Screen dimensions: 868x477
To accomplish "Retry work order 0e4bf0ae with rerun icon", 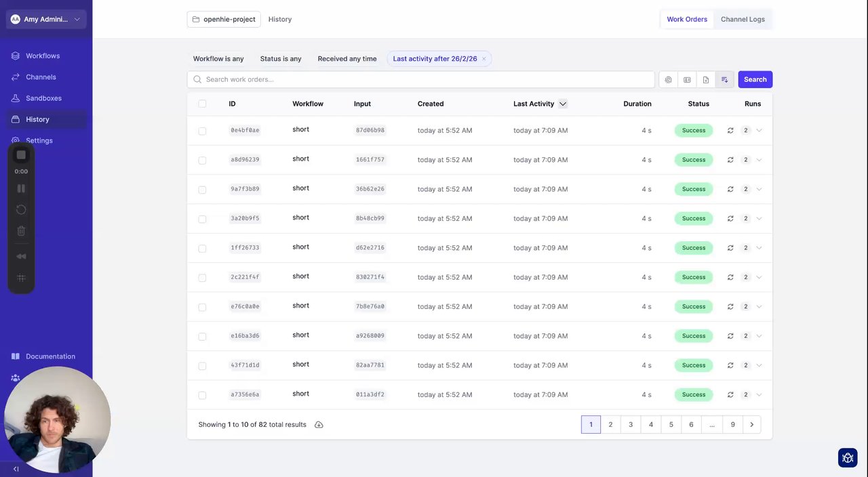I will (730, 130).
